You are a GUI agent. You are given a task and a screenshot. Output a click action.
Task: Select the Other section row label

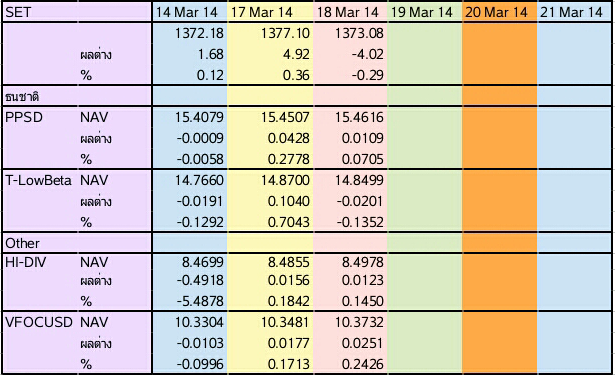(x=22, y=243)
